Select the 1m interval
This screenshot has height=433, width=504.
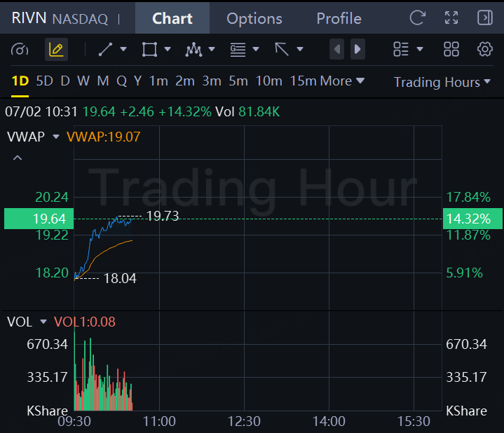[158, 81]
